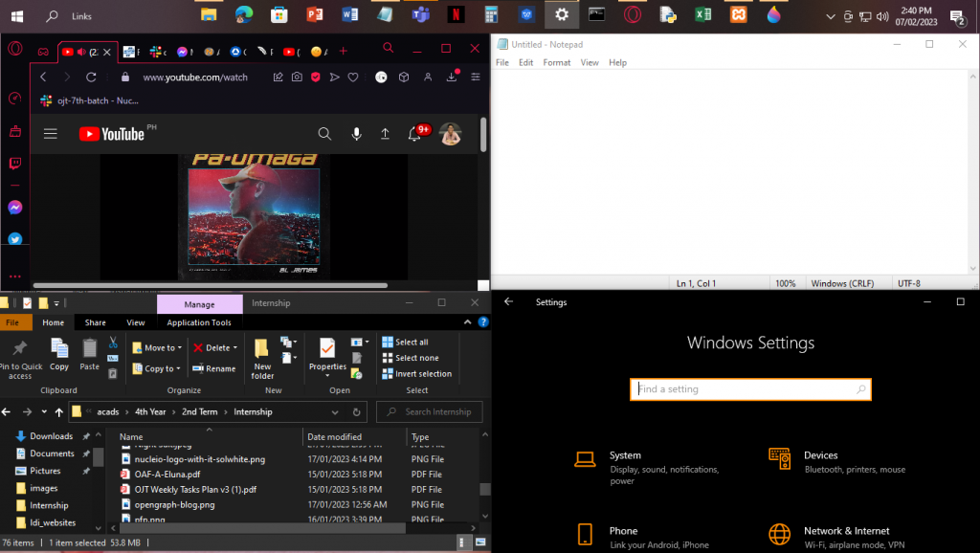
Task: Click Select none in Explorer
Action: coord(410,358)
